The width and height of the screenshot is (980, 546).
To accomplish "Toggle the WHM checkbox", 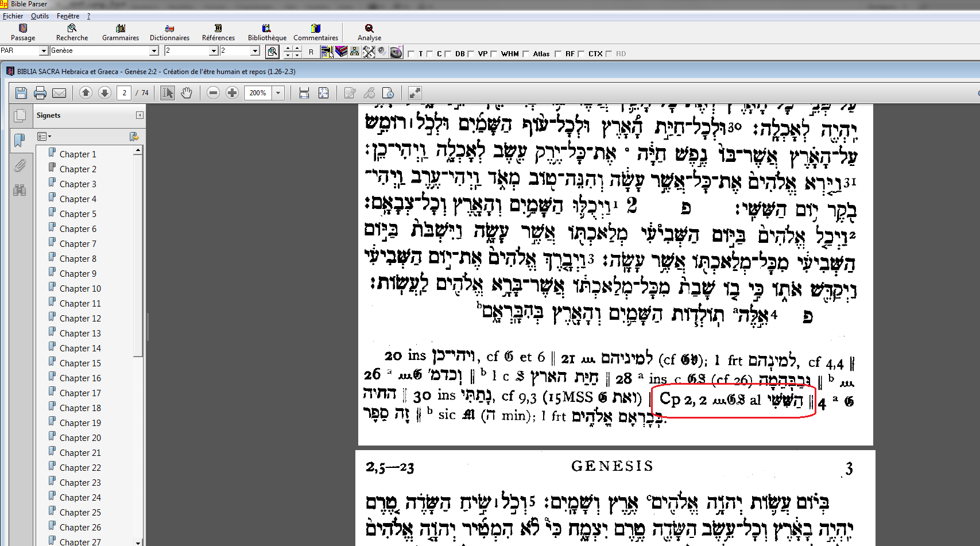I will (494, 54).
